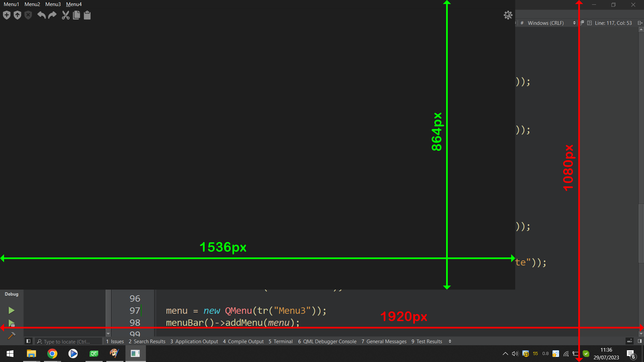Click the split editor icon
644x362 pixels.
(x=640, y=23)
